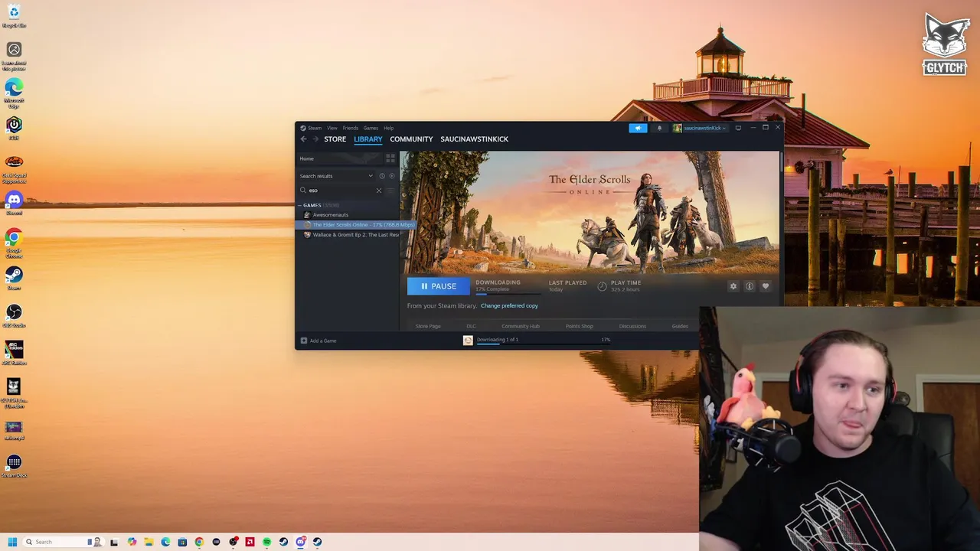
Task: Click 'Add a Game' button
Action: coord(318,341)
